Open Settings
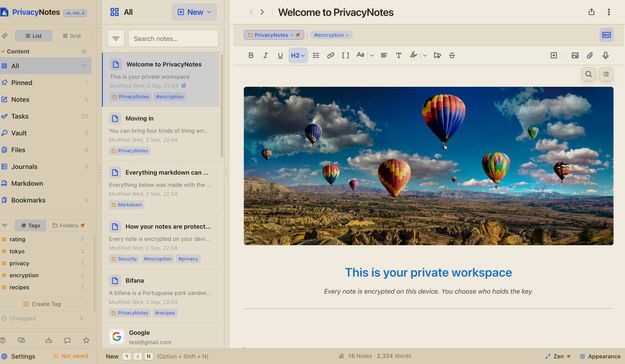625x364 pixels. click(18, 356)
